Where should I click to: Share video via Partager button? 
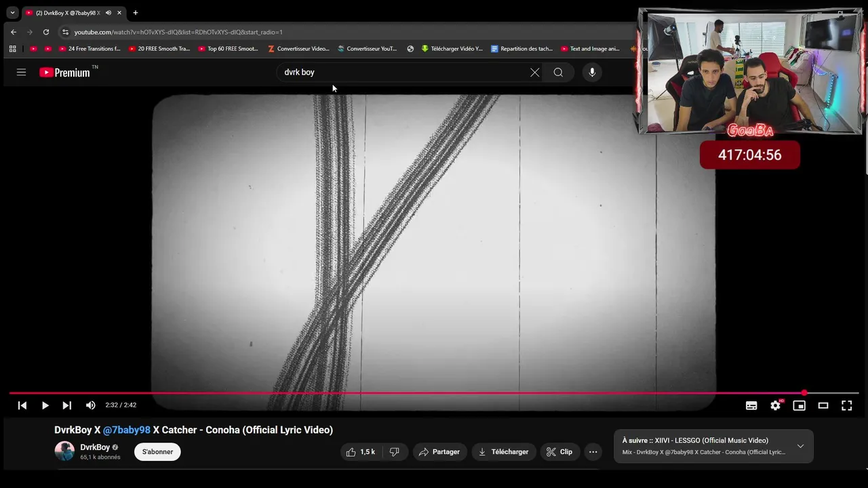[x=439, y=452]
